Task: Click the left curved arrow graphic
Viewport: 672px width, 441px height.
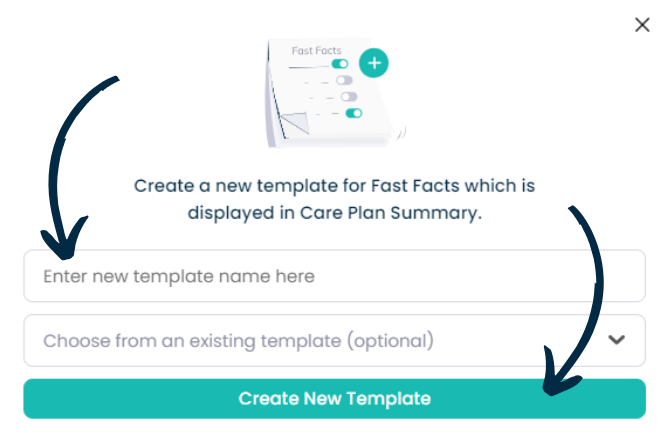Action: (73, 168)
